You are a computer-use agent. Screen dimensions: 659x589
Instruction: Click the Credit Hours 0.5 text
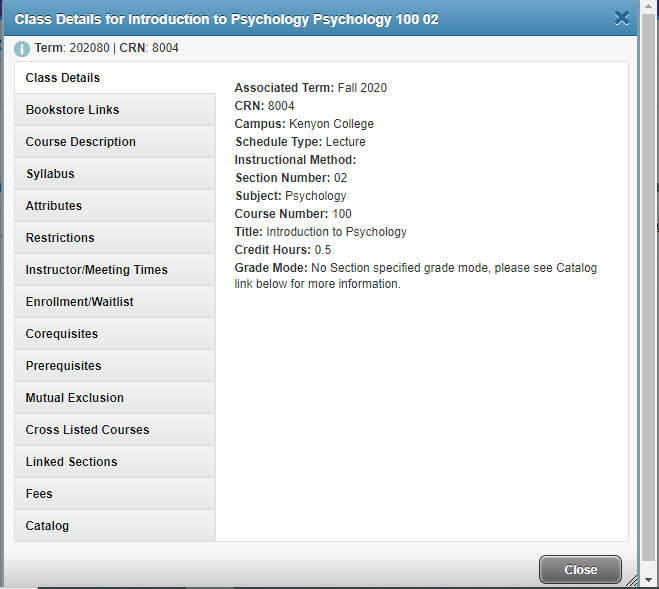[283, 250]
